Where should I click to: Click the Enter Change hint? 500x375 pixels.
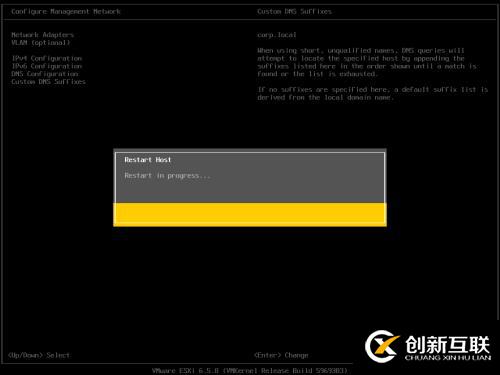coord(281,355)
